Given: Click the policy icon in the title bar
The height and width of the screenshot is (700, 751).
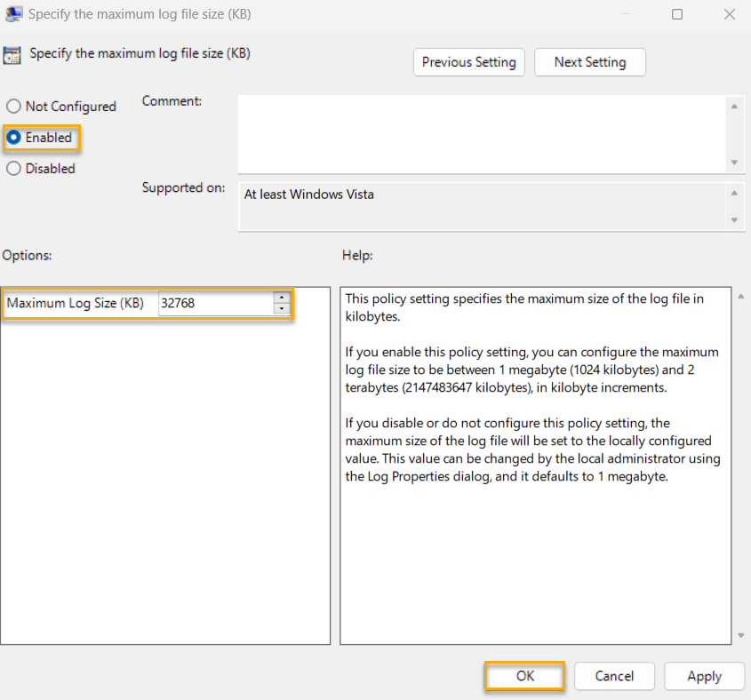Looking at the screenshot, I should point(13,14).
